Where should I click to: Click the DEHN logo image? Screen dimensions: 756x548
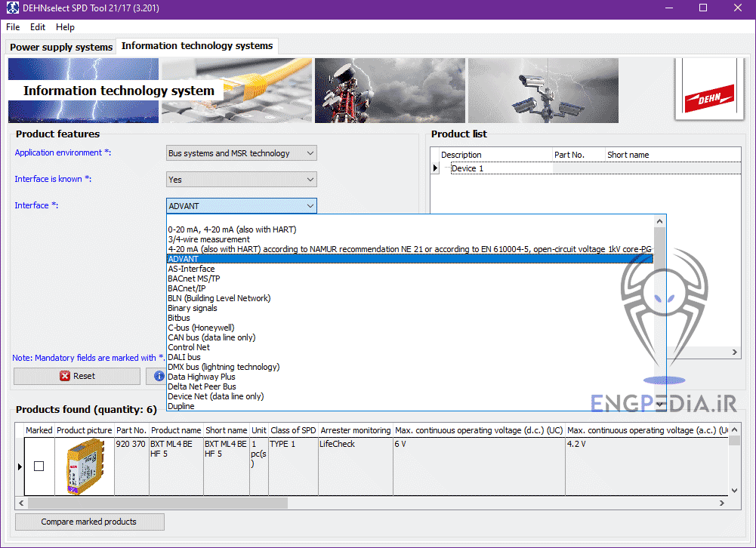point(709,89)
